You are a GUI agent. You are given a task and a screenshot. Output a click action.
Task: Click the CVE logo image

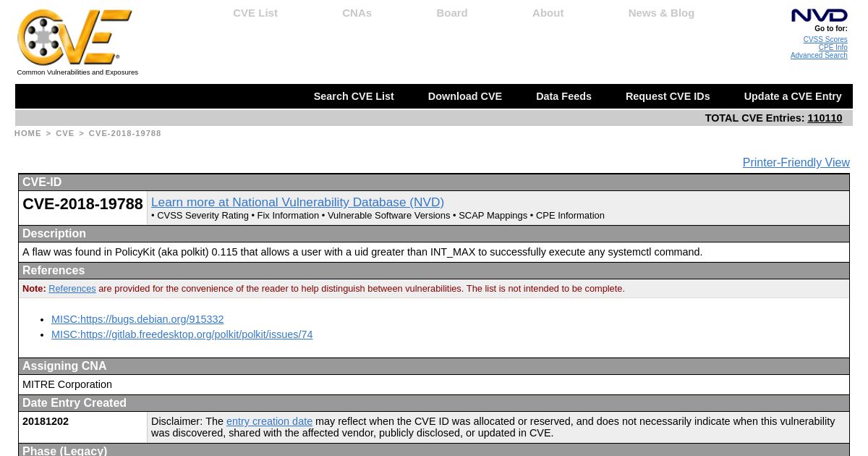75,38
